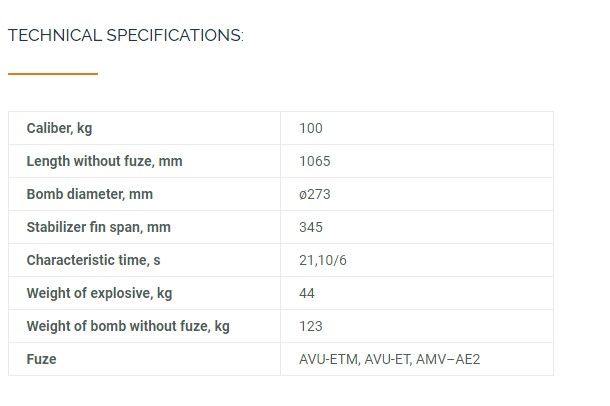610x406 pixels.
Task: Click the explosive weight value 44
Action: click(x=306, y=293)
